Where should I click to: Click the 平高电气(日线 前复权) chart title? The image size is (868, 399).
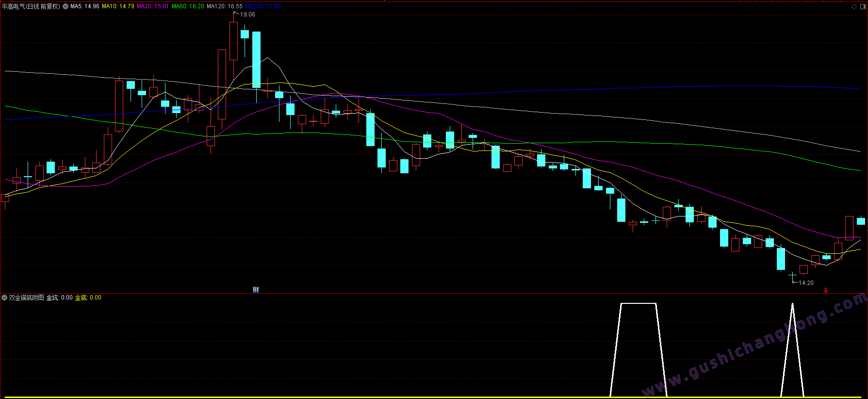[32, 6]
